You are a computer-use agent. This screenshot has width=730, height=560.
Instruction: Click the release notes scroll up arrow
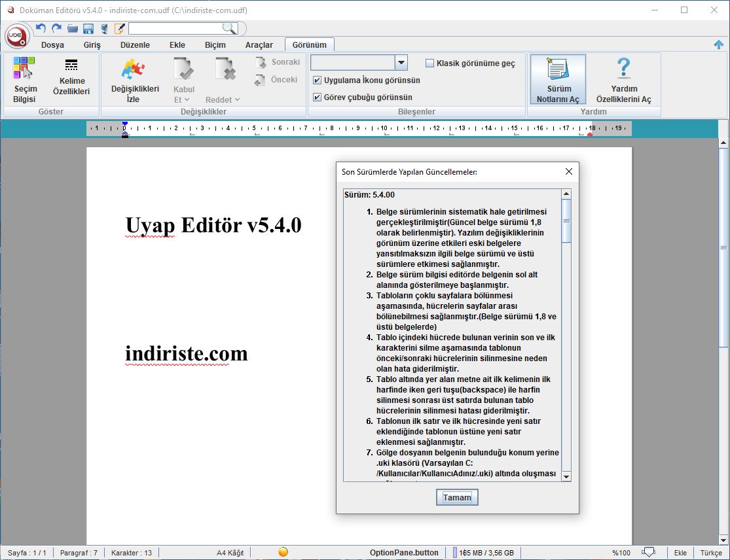pyautogui.click(x=566, y=194)
